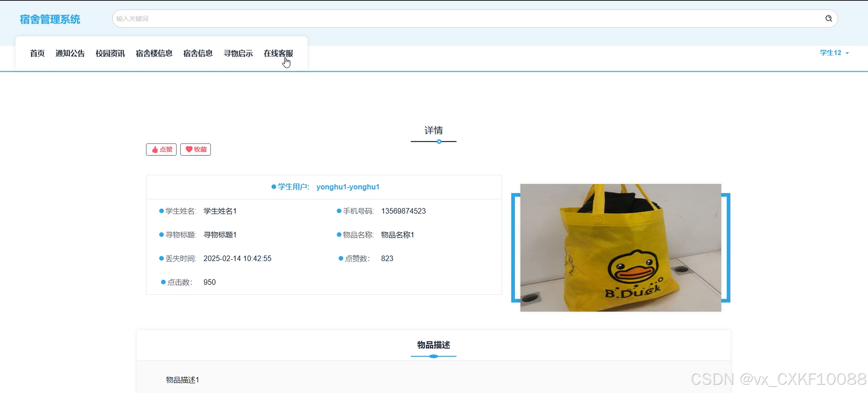This screenshot has width=868, height=393.
Task: Expand the 学生12 user dropdown
Action: tap(834, 53)
